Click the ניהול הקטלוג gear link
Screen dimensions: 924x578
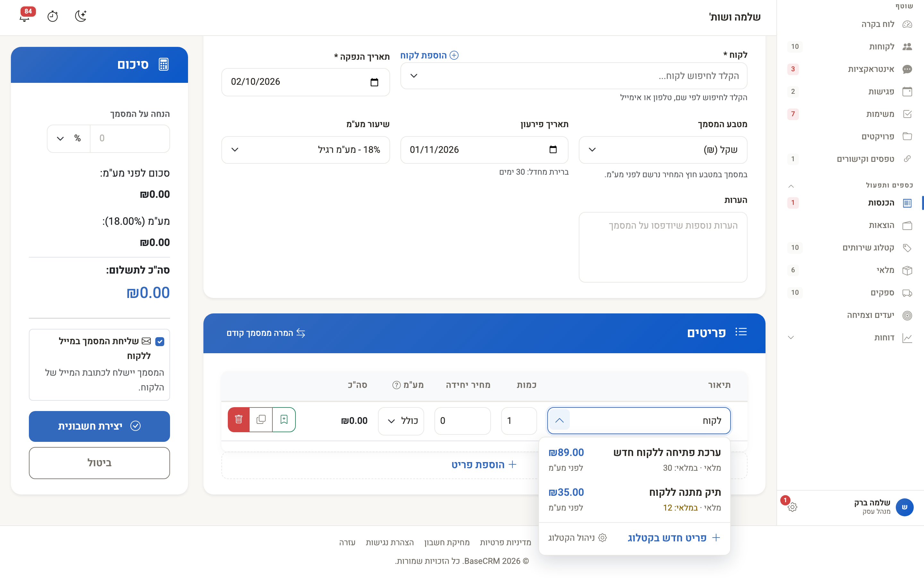click(x=578, y=538)
